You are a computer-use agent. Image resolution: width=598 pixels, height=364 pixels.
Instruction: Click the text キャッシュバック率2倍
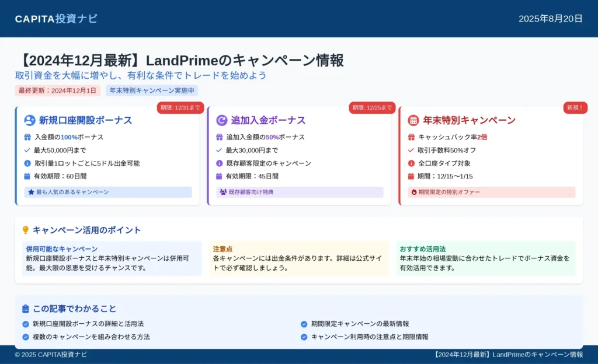pyautogui.click(x=453, y=137)
